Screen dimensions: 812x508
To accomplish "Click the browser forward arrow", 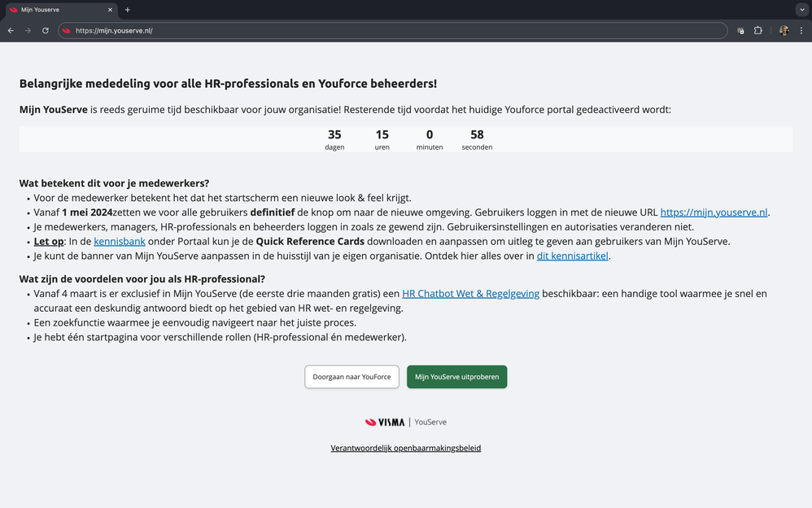I will (28, 31).
